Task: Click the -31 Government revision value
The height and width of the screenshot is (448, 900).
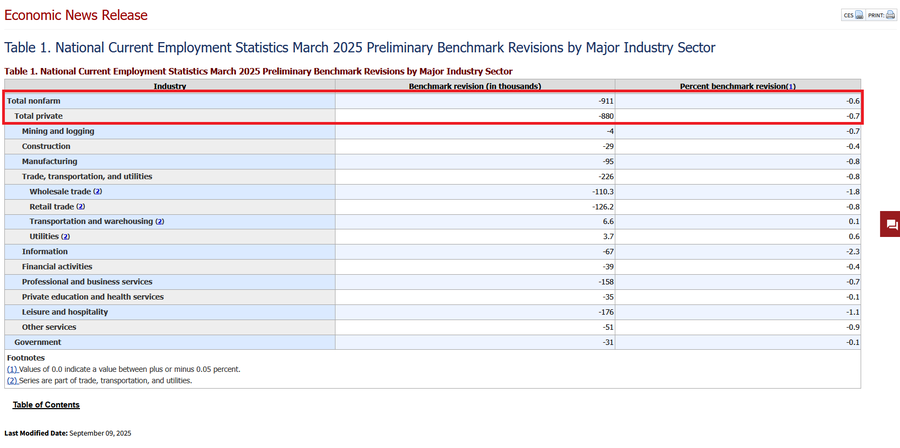Action: [607, 342]
